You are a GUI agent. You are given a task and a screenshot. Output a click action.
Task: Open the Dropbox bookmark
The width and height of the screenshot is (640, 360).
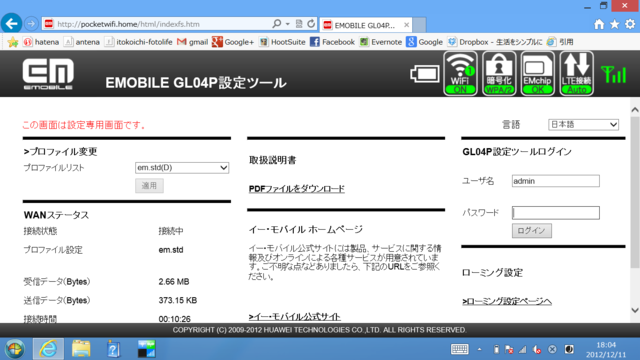click(495, 42)
